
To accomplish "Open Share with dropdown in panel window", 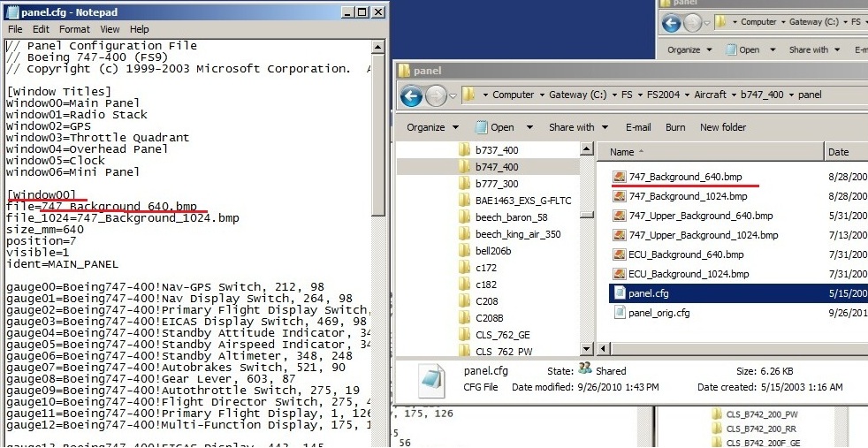I will click(x=578, y=127).
